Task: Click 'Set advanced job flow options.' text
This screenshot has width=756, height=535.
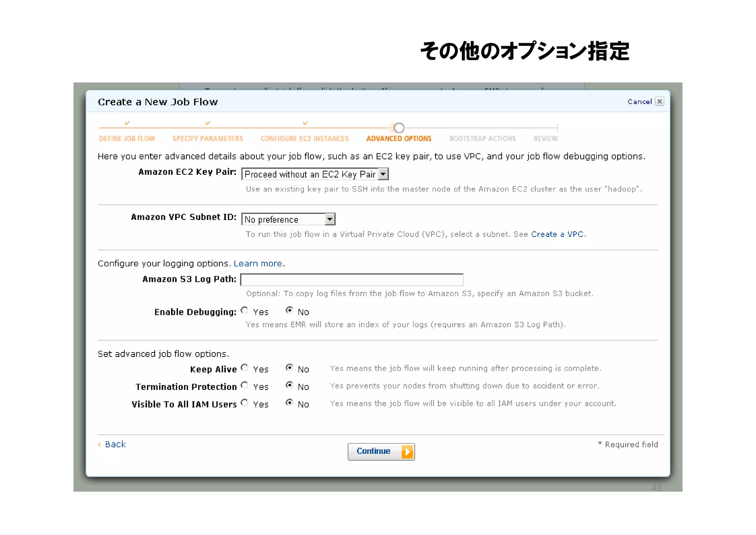Action: (163, 354)
